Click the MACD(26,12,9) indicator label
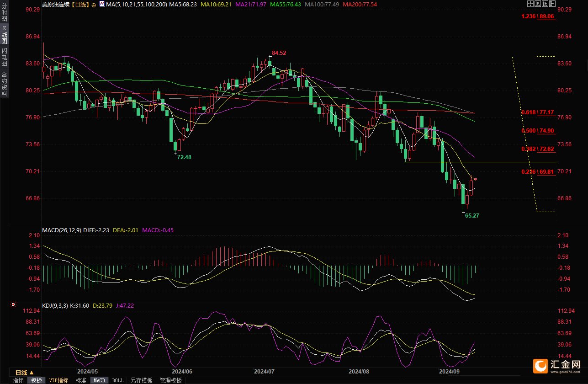Screen dimensions: 588x384 click(61, 230)
